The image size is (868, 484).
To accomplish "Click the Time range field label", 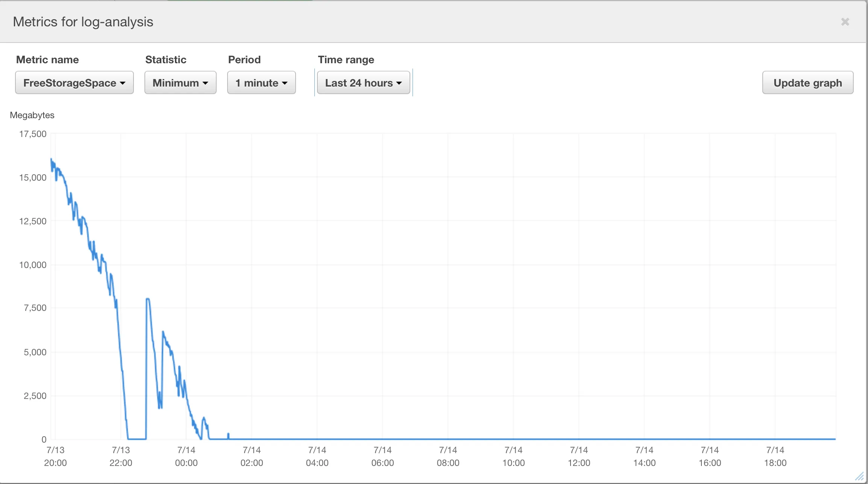I will click(x=346, y=59).
